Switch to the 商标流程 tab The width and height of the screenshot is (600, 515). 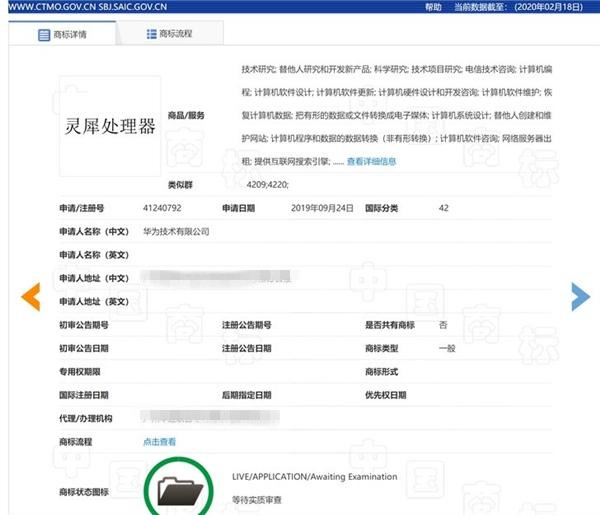click(x=170, y=34)
